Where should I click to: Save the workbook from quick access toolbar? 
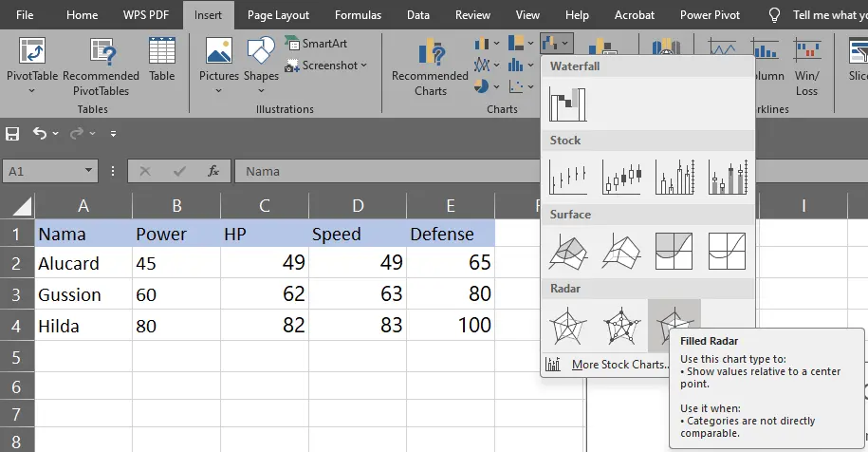[x=12, y=134]
